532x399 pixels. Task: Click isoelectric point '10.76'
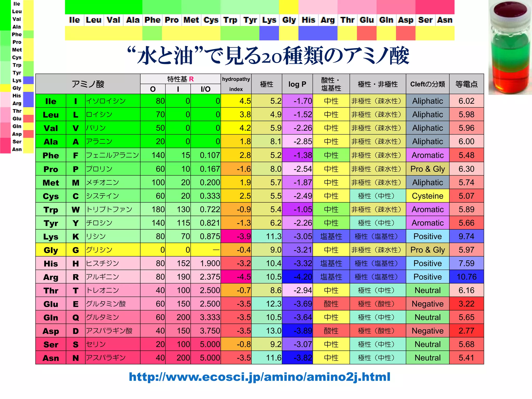467,277
